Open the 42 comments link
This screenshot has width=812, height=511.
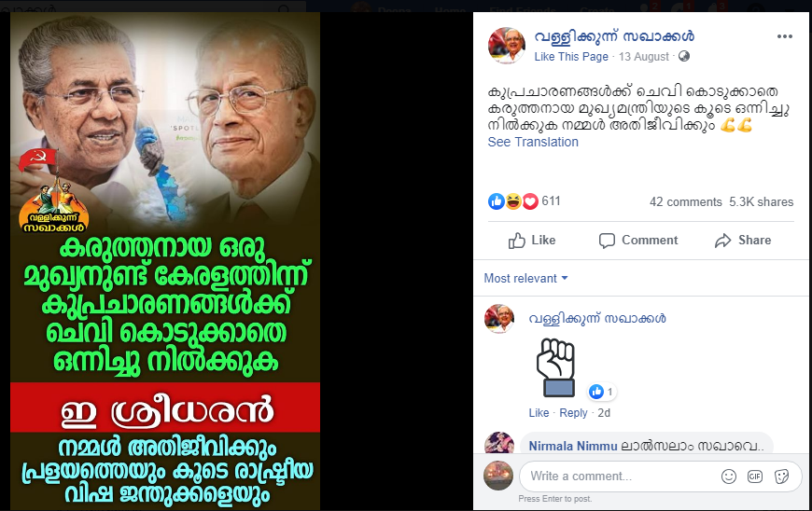(x=686, y=202)
